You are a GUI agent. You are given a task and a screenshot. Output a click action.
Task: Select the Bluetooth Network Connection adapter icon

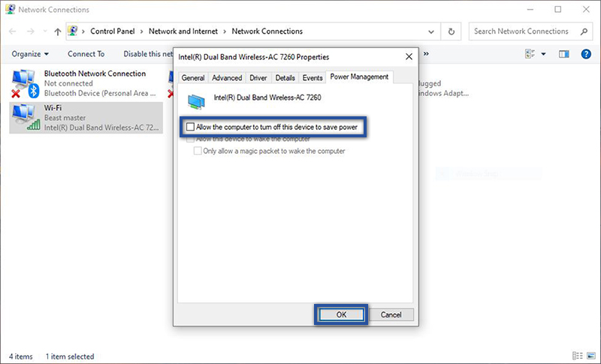26,83
